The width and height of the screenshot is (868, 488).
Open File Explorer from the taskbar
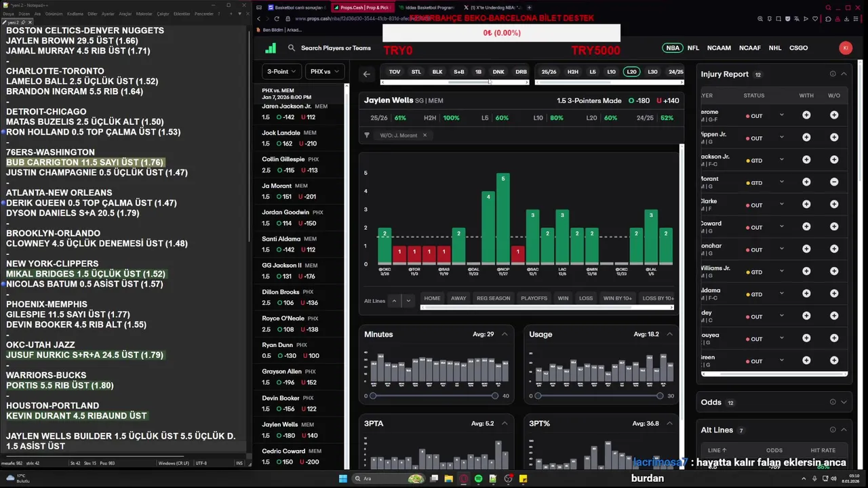coord(449,479)
